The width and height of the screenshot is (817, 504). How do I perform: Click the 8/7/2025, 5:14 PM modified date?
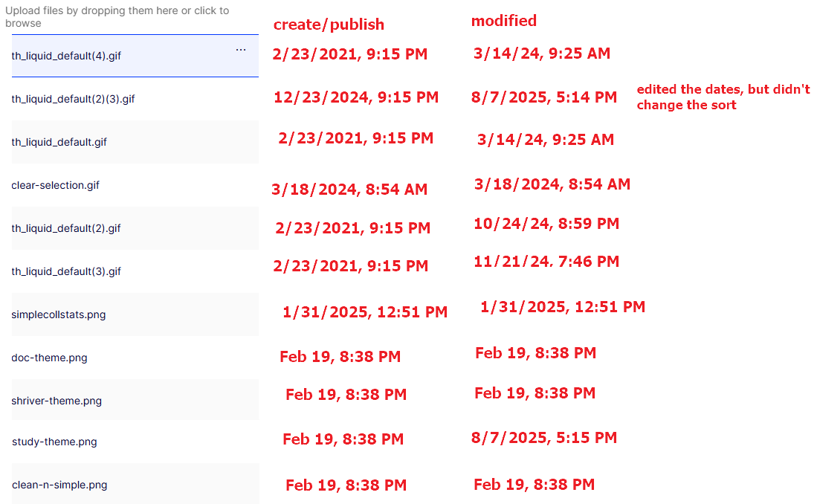[x=543, y=97]
